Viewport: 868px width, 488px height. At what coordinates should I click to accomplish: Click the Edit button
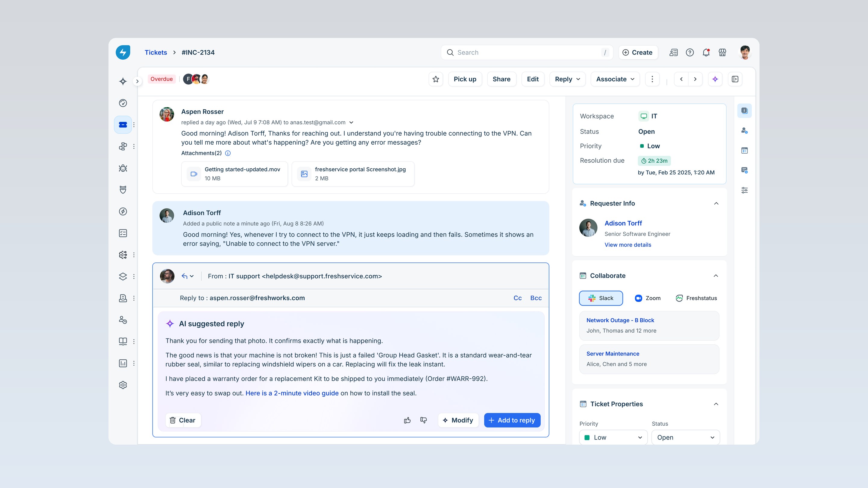click(x=533, y=79)
